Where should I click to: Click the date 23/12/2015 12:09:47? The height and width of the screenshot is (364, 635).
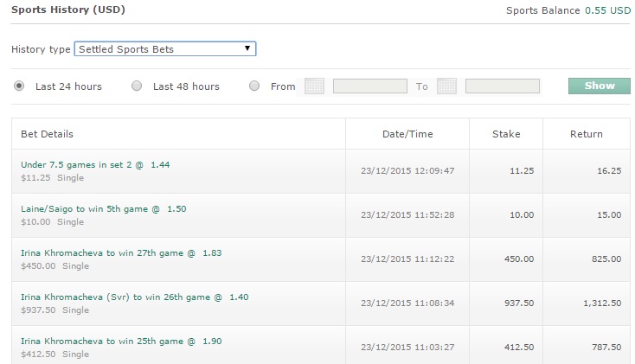407,171
